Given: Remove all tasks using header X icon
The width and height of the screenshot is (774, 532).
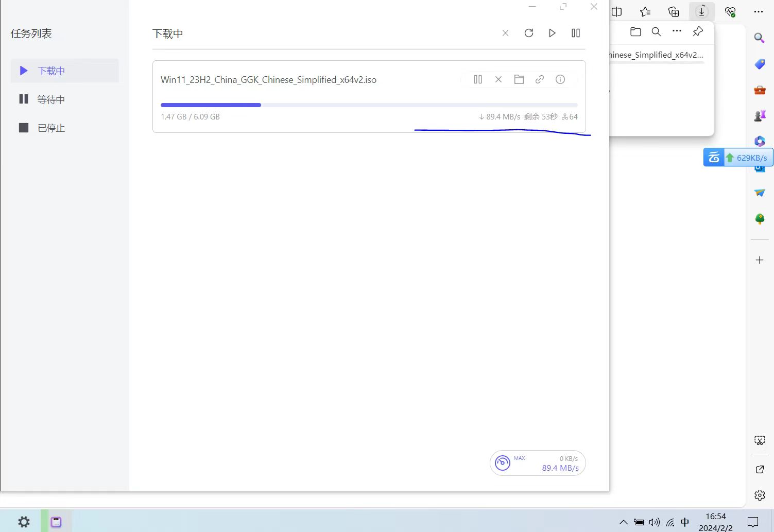Looking at the screenshot, I should tap(505, 33).
